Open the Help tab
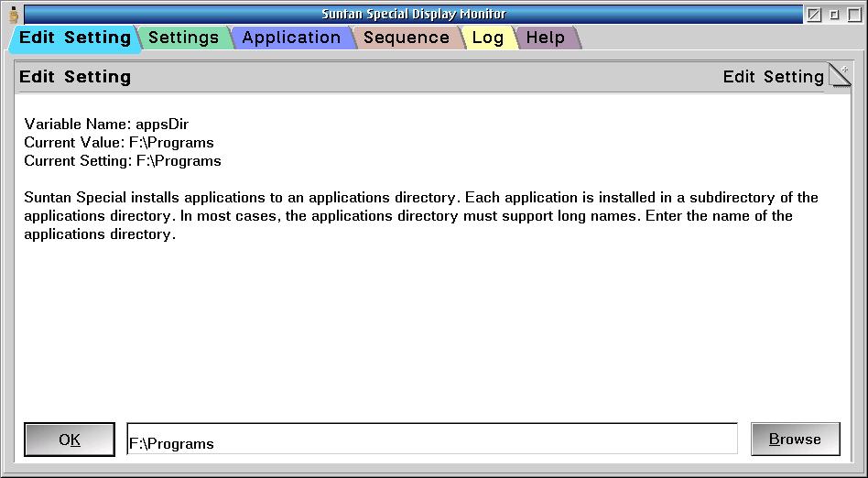 (546, 38)
